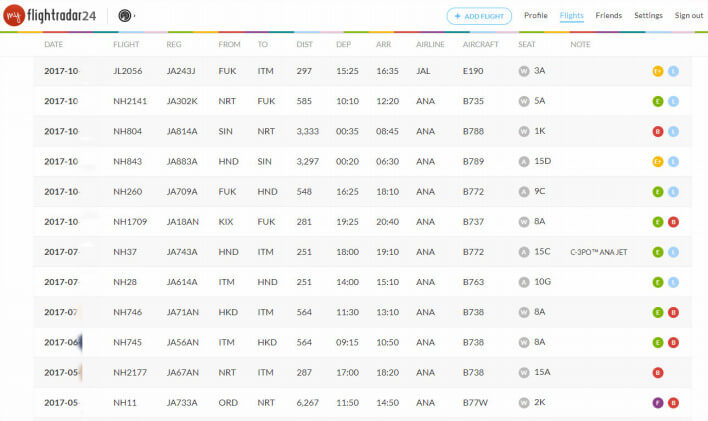This screenshot has width=708, height=421.
Task: Click the red B badge on NH804 row
Action: (657, 132)
